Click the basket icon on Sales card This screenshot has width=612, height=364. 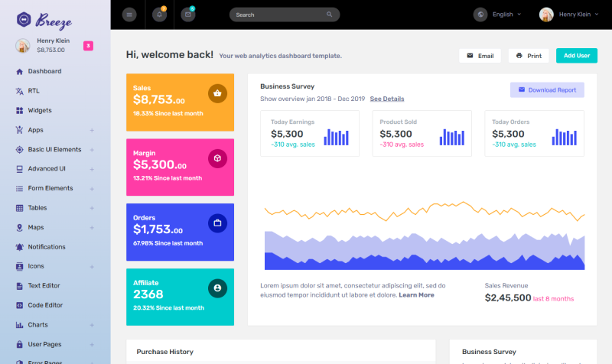pos(217,93)
